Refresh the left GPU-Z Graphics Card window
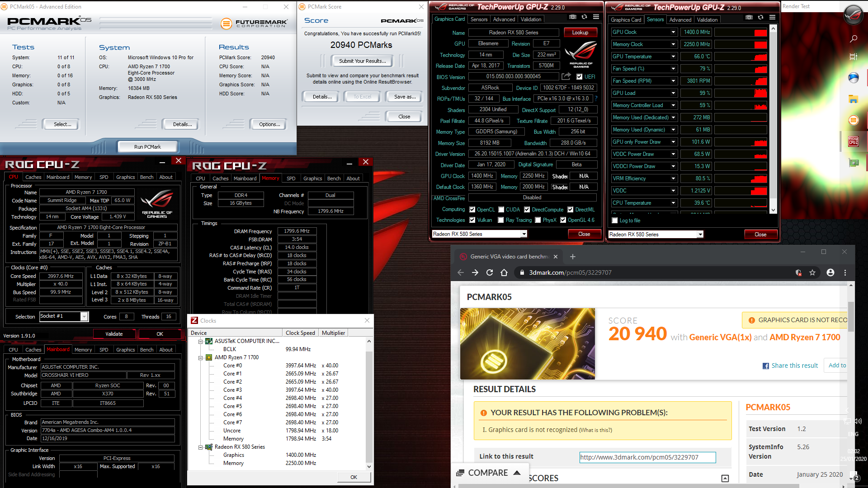Viewport: 868px width, 488px height. click(585, 17)
